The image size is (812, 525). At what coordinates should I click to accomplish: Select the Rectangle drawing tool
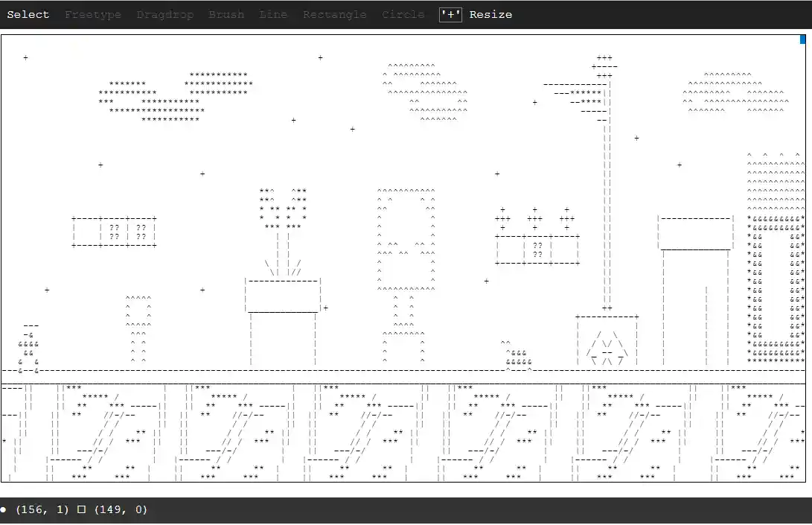[x=334, y=14]
